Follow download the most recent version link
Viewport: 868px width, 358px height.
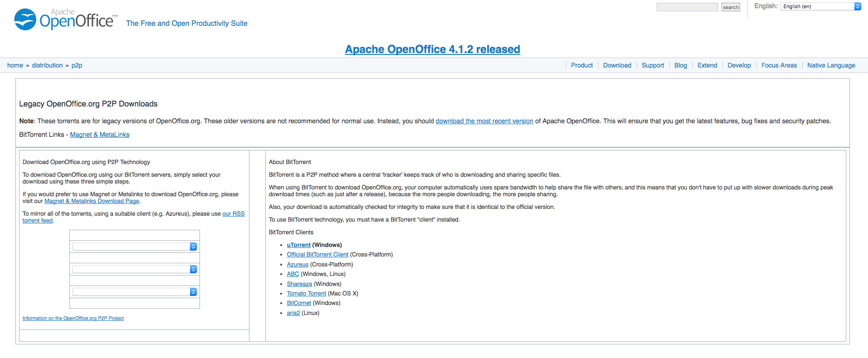(x=484, y=121)
